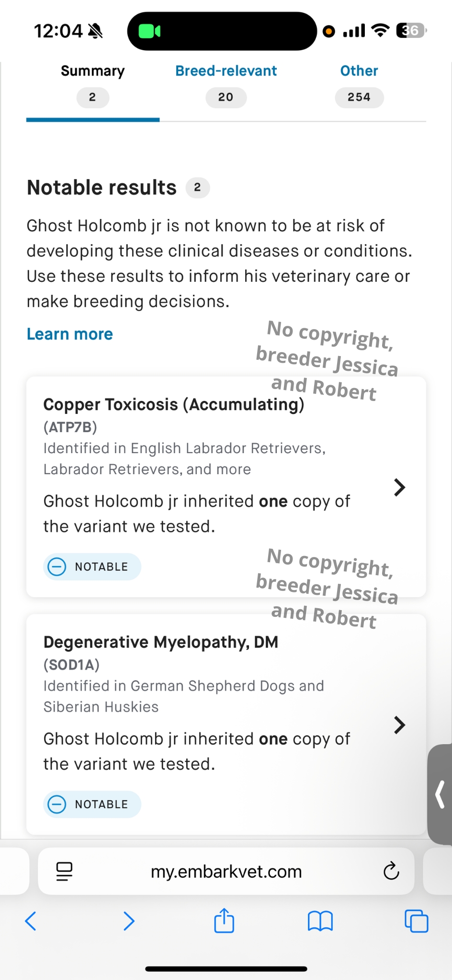Open the Safari share sheet icon
Viewport: 452px width, 980px height.
(x=224, y=921)
